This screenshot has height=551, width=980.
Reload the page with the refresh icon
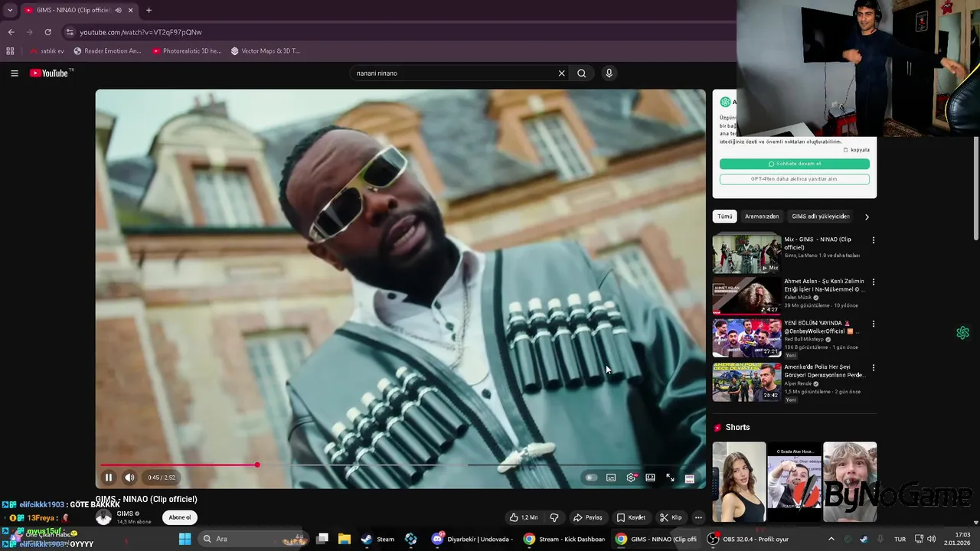tap(47, 32)
